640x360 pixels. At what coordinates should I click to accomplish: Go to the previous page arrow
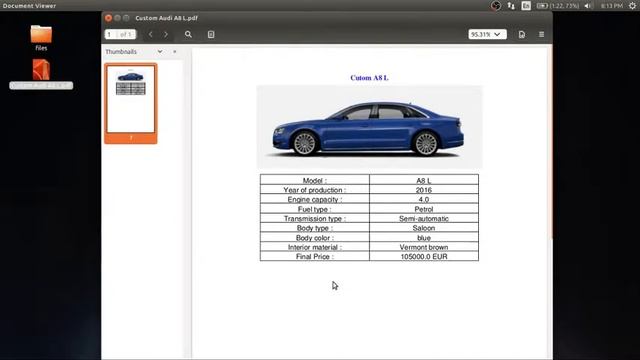coord(151,35)
